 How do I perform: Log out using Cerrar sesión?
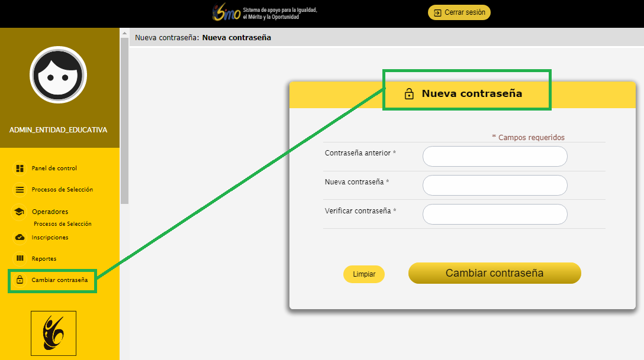(459, 12)
